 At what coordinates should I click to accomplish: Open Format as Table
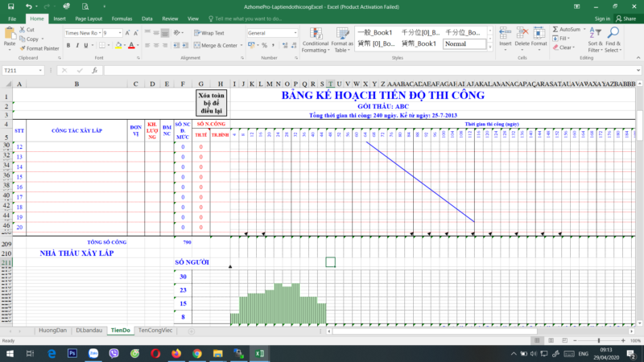(341, 39)
